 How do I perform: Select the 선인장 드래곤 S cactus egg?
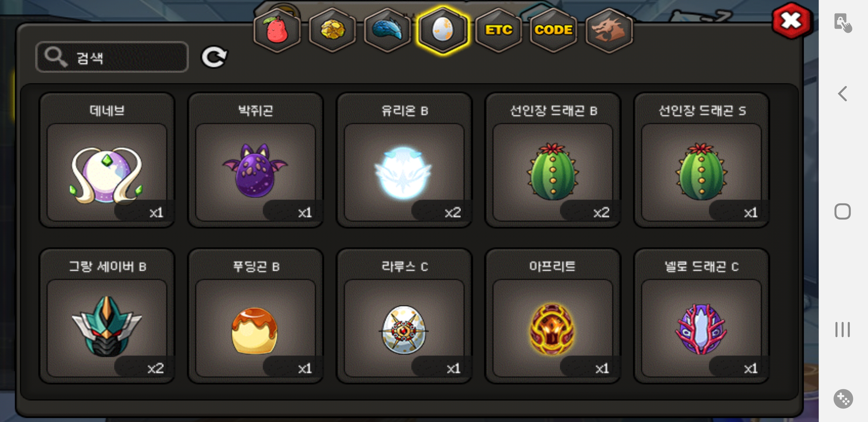pos(701,160)
